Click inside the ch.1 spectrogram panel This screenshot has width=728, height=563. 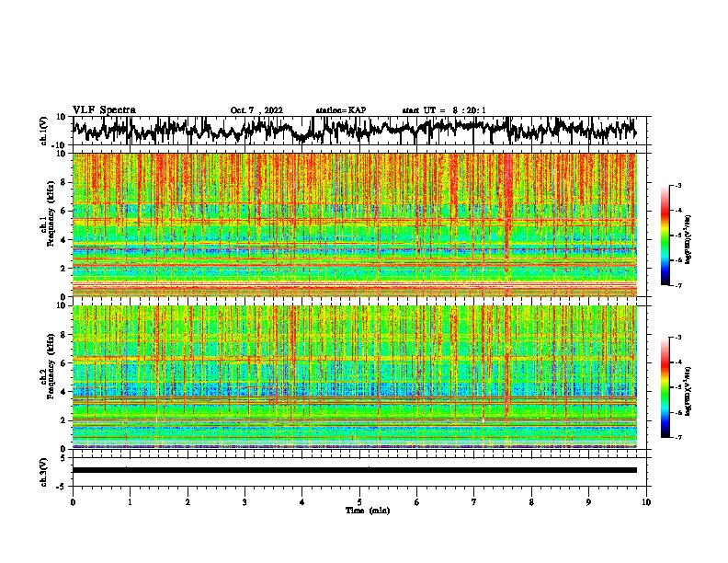click(x=354, y=224)
